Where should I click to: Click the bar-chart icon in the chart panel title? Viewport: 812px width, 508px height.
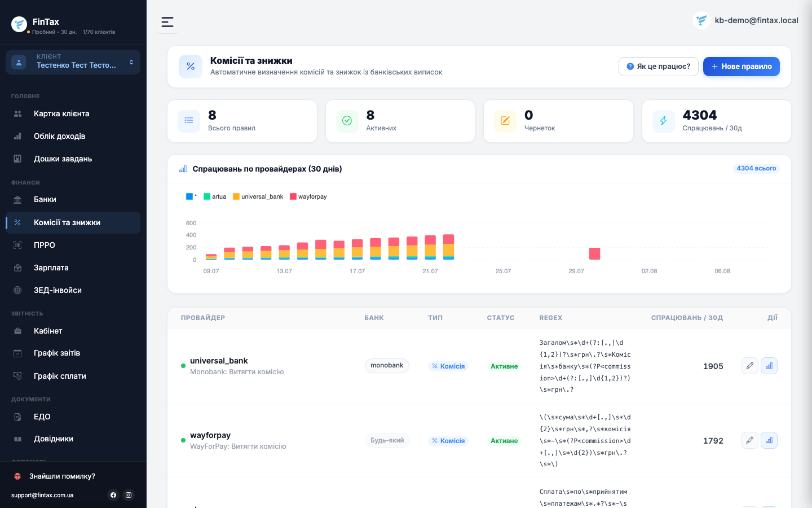(x=183, y=169)
